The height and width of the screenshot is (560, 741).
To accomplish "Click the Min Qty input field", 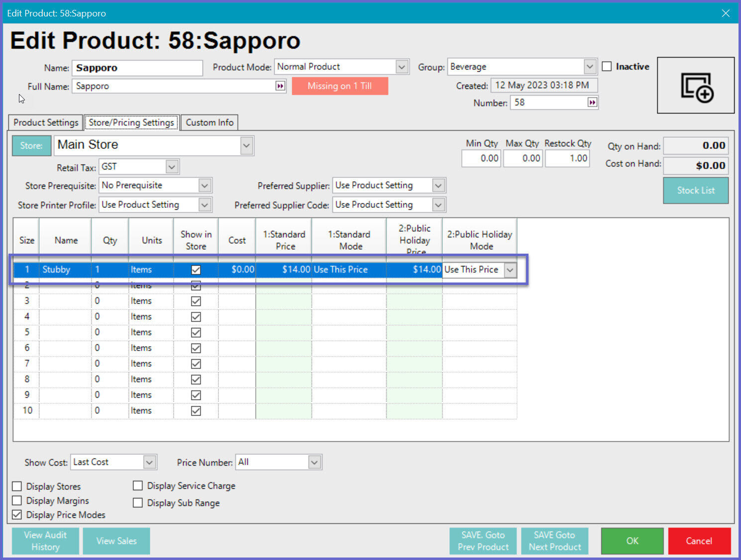I will click(481, 158).
